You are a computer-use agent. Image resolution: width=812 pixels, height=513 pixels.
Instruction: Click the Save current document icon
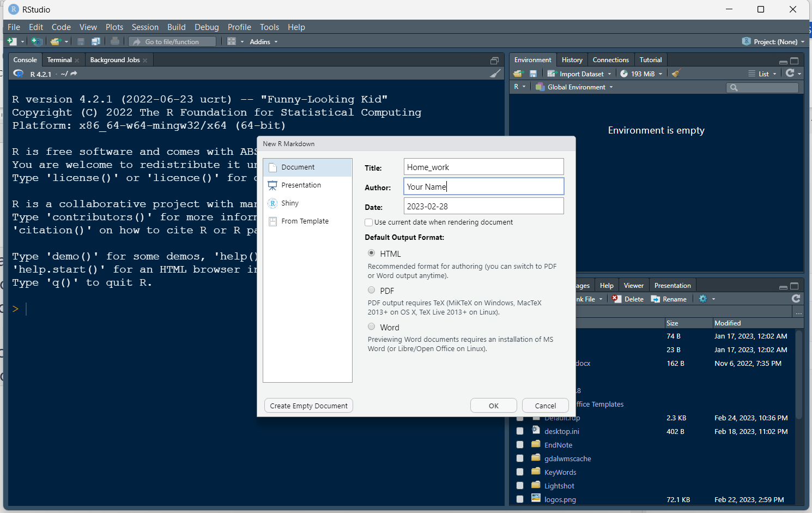click(x=81, y=41)
